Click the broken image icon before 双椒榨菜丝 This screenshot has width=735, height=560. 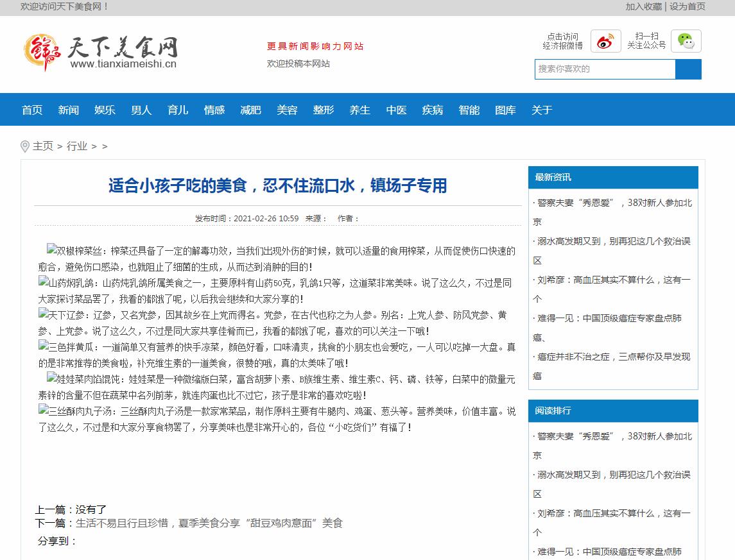tap(51, 250)
